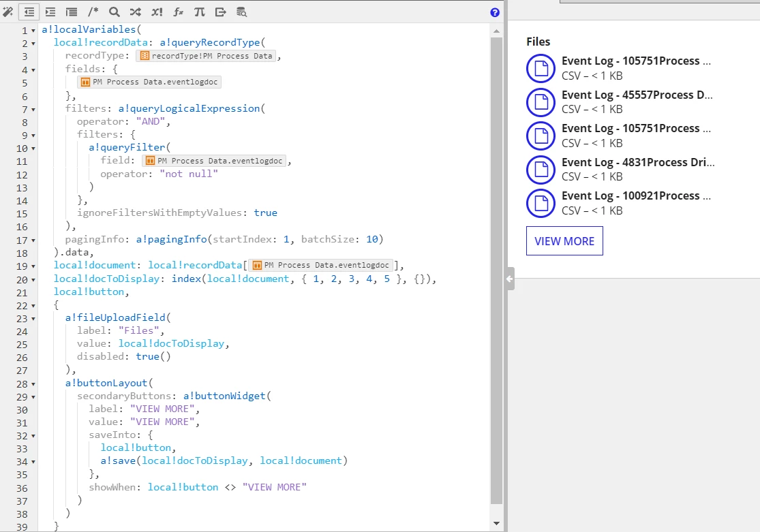Click the document icon for Event Log - 100921Process
The width and height of the screenshot is (760, 532).
(x=541, y=204)
